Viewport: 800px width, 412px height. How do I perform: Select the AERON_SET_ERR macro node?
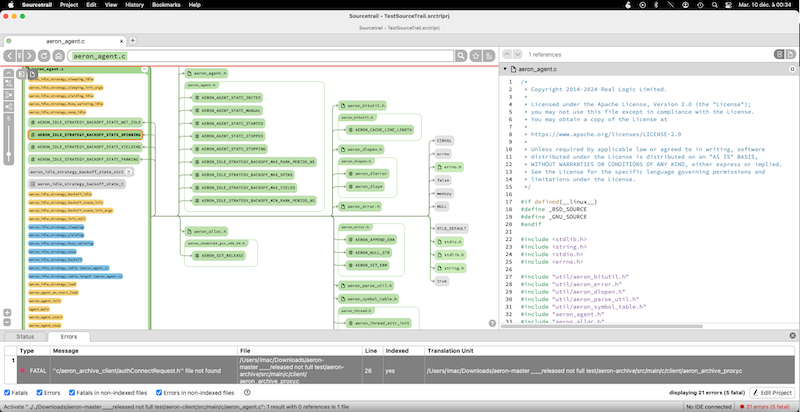(x=367, y=265)
